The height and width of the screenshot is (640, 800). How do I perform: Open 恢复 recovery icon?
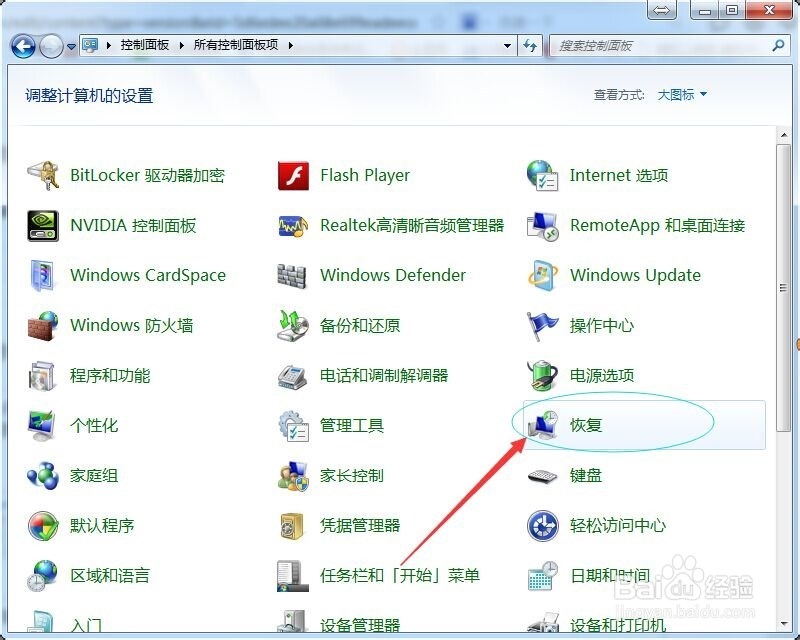point(542,425)
